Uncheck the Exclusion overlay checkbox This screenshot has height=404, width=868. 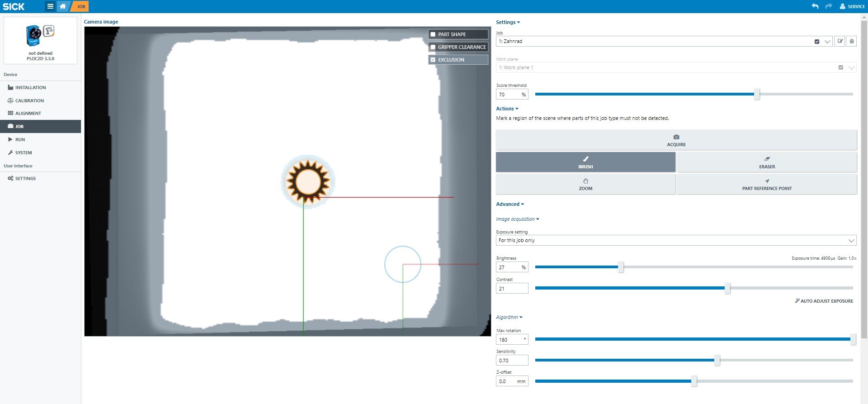[x=433, y=60]
